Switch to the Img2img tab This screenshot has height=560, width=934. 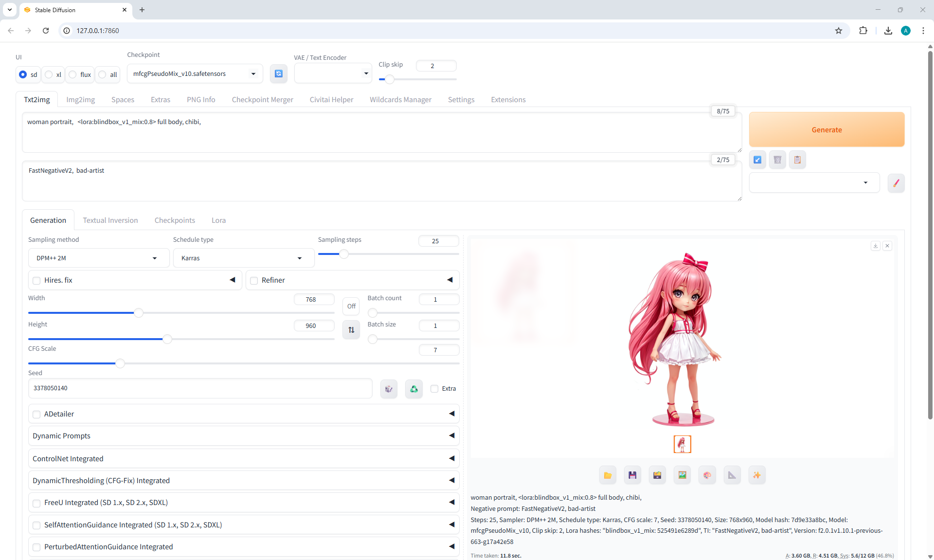coord(80,99)
